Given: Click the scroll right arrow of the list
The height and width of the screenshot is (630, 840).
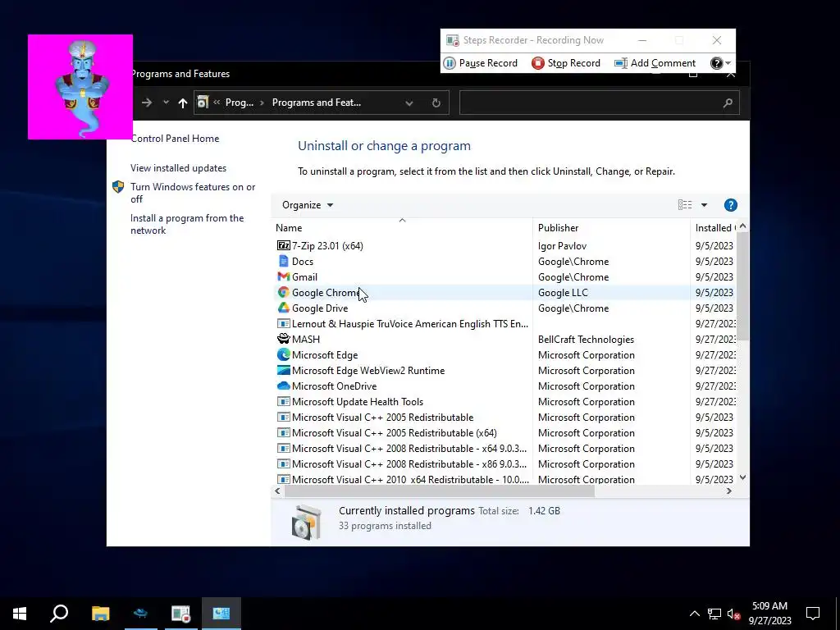Looking at the screenshot, I should 729,491.
